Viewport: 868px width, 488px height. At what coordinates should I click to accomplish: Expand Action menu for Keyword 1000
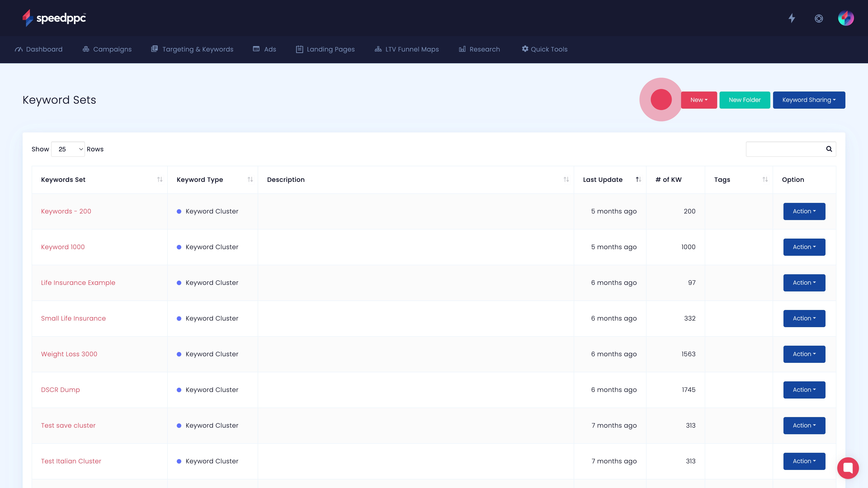[804, 247]
